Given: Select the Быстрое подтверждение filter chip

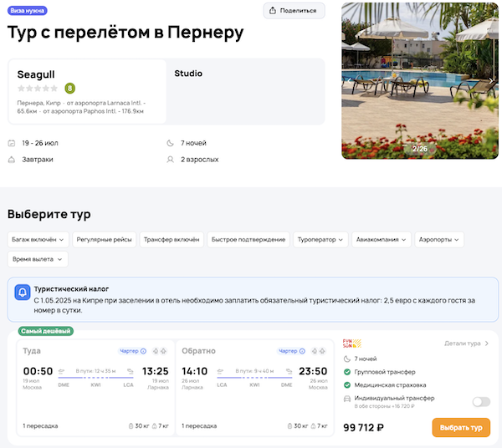Looking at the screenshot, I should click(x=248, y=239).
